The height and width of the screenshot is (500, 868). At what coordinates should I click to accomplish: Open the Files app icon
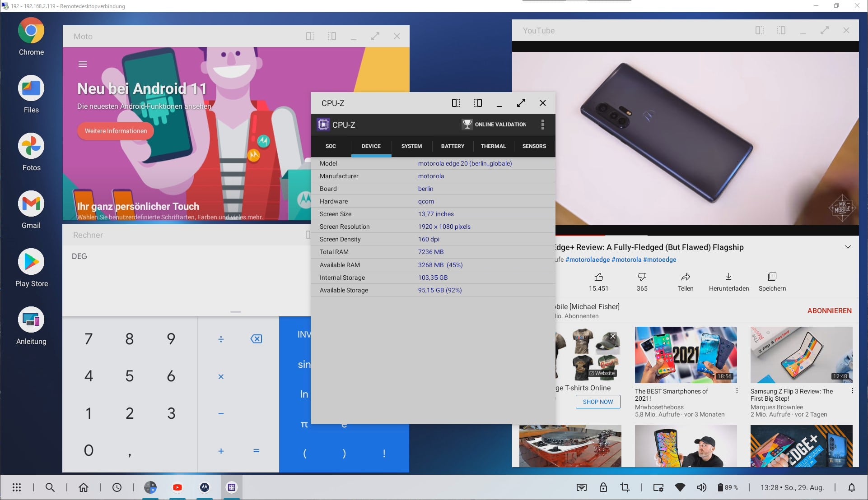pyautogui.click(x=31, y=88)
